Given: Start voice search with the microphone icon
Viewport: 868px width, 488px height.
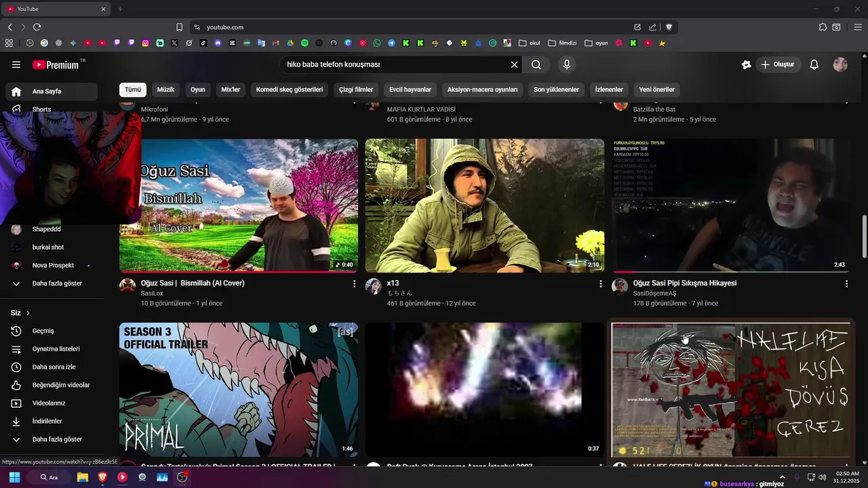Looking at the screenshot, I should [567, 64].
